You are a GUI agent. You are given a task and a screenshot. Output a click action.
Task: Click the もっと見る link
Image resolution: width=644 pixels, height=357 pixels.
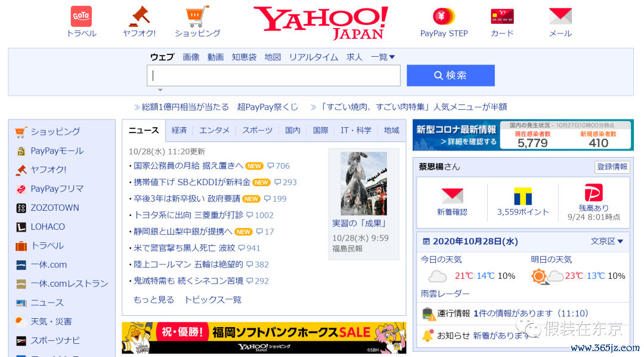pos(154,300)
